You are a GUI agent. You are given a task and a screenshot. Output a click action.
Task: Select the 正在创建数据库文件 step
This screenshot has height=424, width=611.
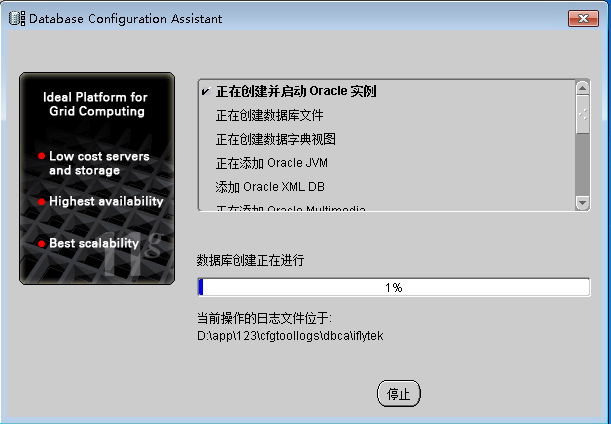(x=270, y=115)
